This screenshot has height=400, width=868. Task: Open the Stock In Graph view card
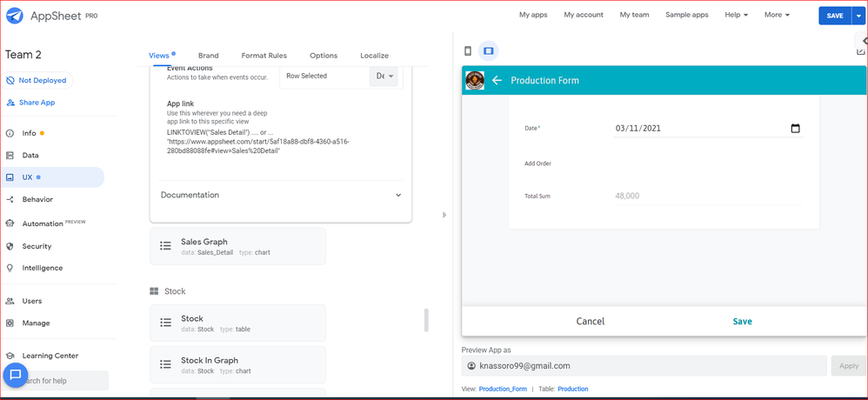[x=238, y=364]
